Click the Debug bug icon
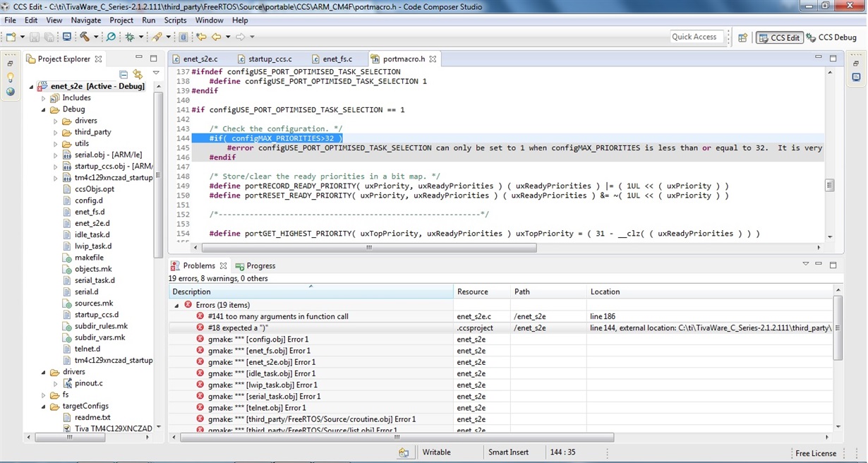The image size is (868, 463). [x=130, y=37]
